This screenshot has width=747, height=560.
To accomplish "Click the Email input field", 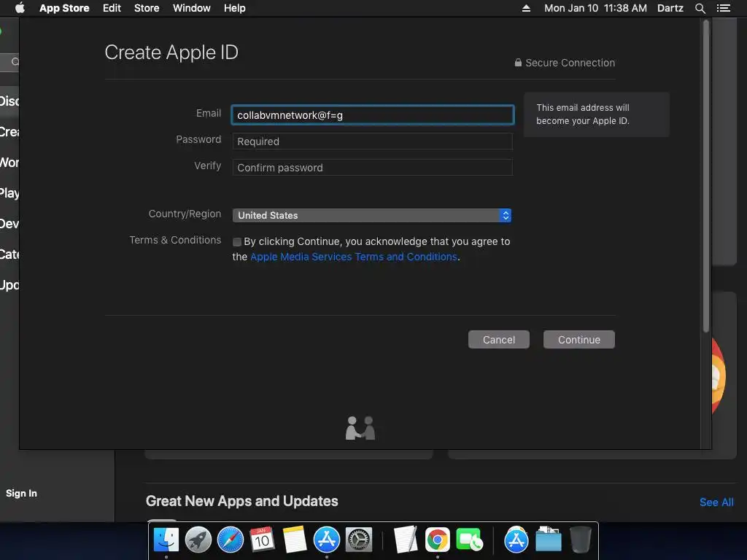I will [373, 114].
